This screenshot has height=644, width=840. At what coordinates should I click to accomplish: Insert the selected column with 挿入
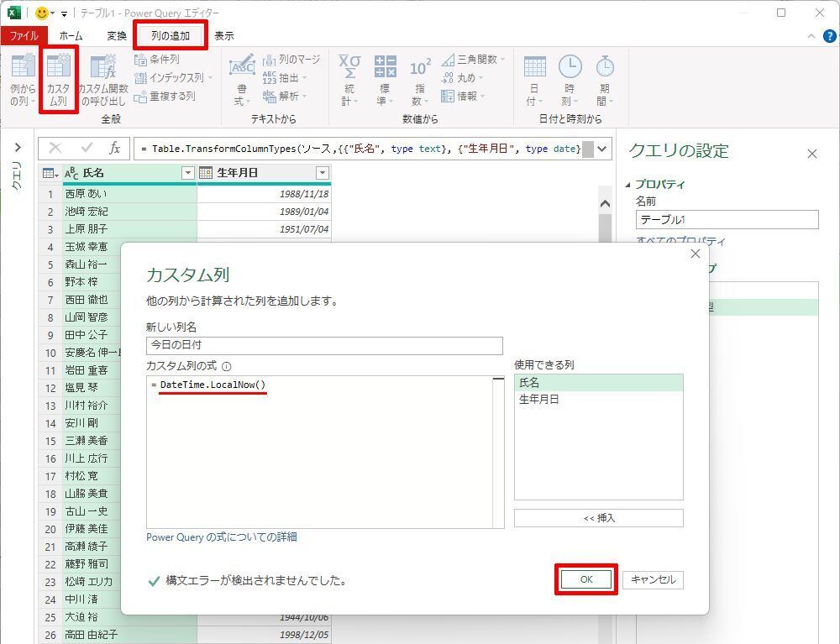[x=598, y=518]
